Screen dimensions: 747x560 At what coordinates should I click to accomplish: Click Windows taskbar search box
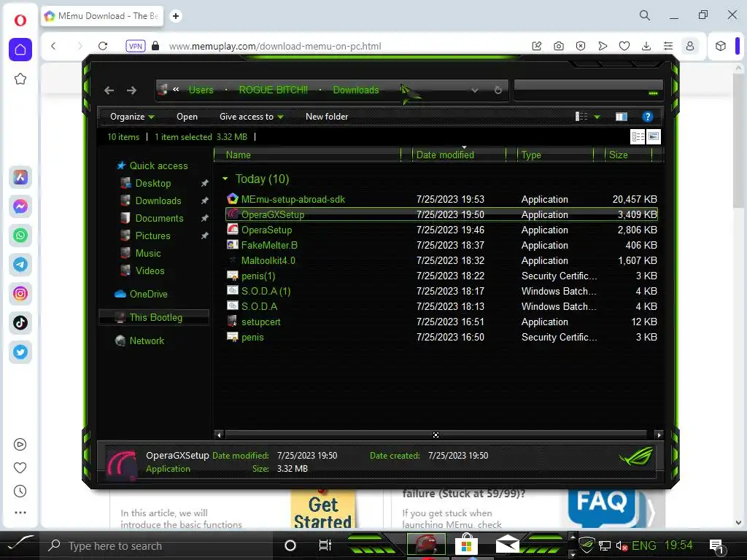(x=158, y=545)
